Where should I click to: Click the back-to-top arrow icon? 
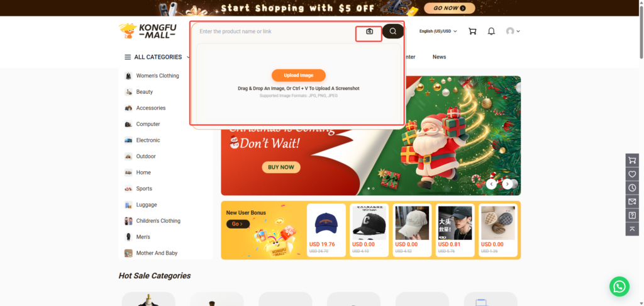[632, 229]
